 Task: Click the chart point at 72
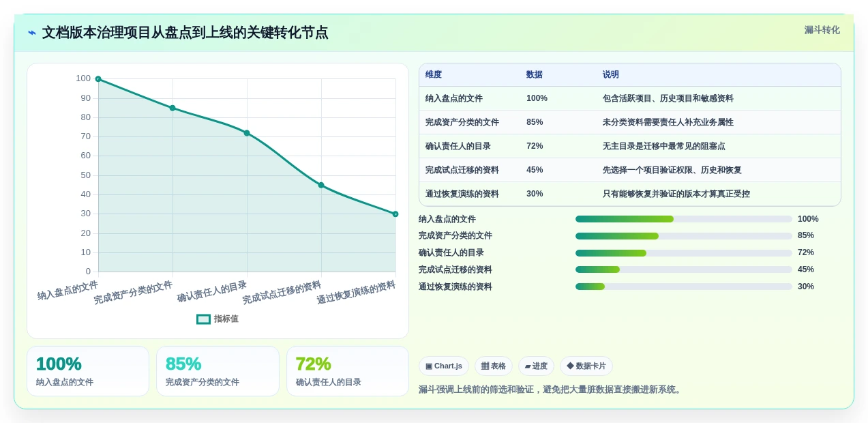coord(247,133)
